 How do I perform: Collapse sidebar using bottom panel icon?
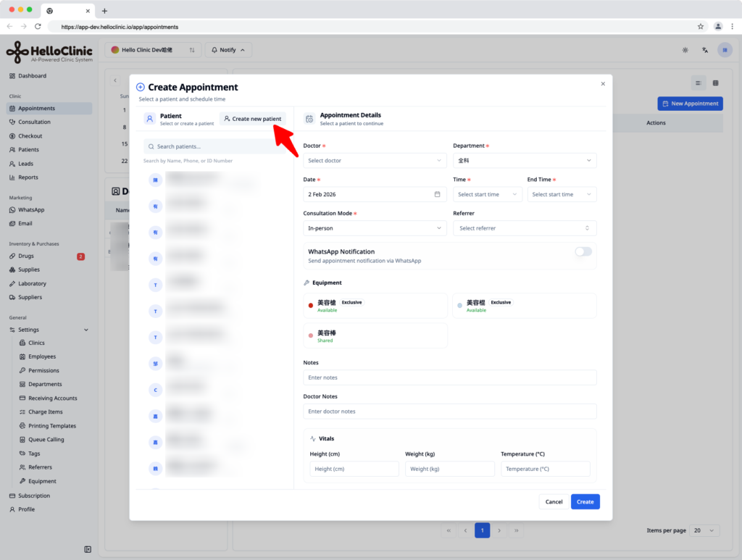(88, 549)
